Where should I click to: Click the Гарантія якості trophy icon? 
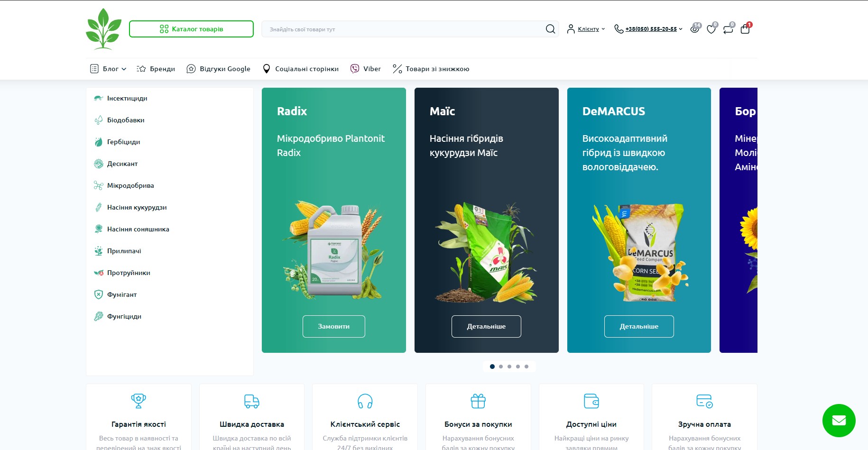(x=139, y=401)
